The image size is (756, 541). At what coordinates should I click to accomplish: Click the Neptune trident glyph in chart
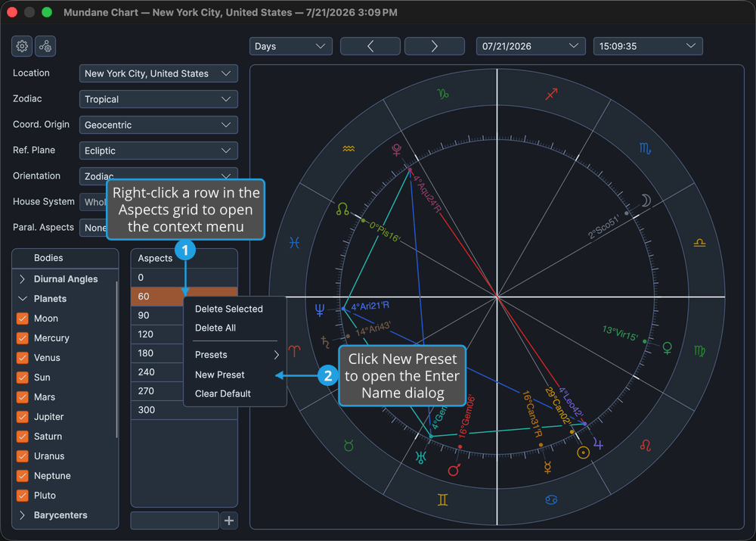320,309
